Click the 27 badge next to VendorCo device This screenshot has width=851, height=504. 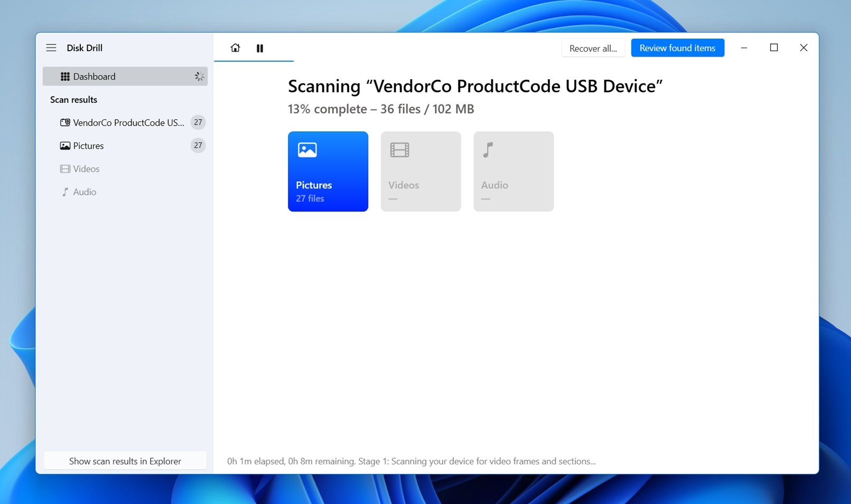point(198,122)
